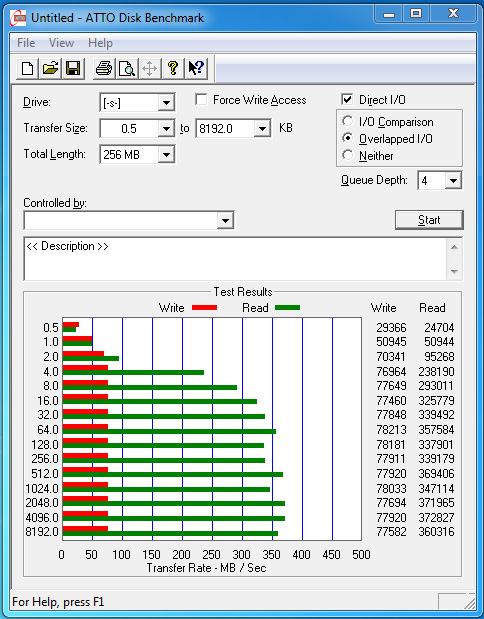Open the Transfer Size minimum dropdown (0.5)
Viewport: 484px width, 619px height.
click(x=166, y=129)
